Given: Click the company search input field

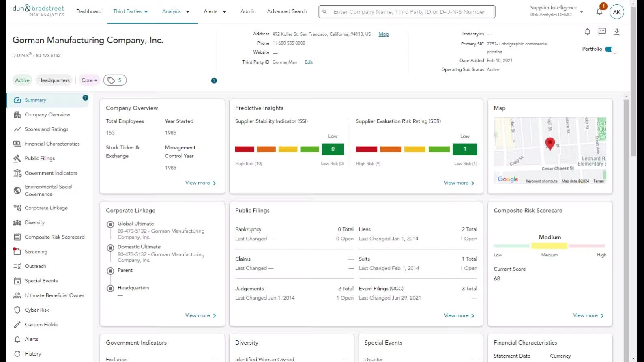Looking at the screenshot, I should 407,12.
